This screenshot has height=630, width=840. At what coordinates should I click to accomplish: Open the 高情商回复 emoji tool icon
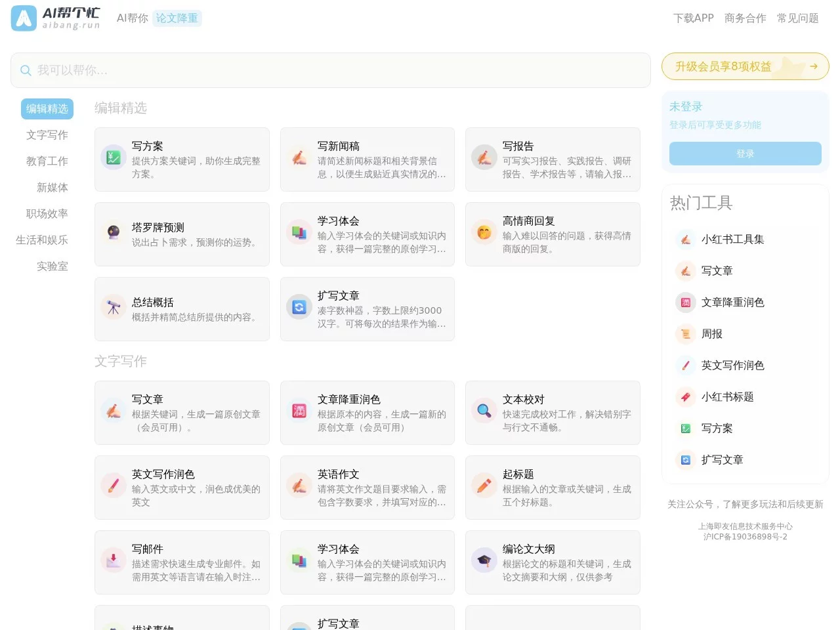click(484, 232)
